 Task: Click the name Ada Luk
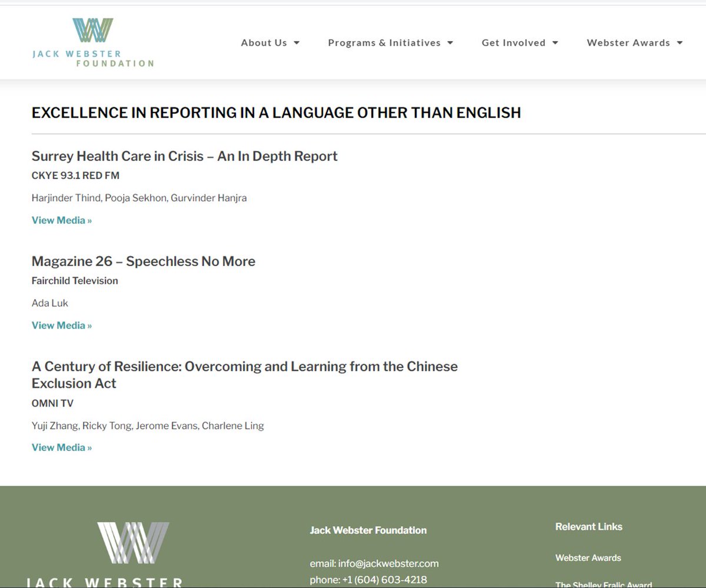tap(50, 303)
